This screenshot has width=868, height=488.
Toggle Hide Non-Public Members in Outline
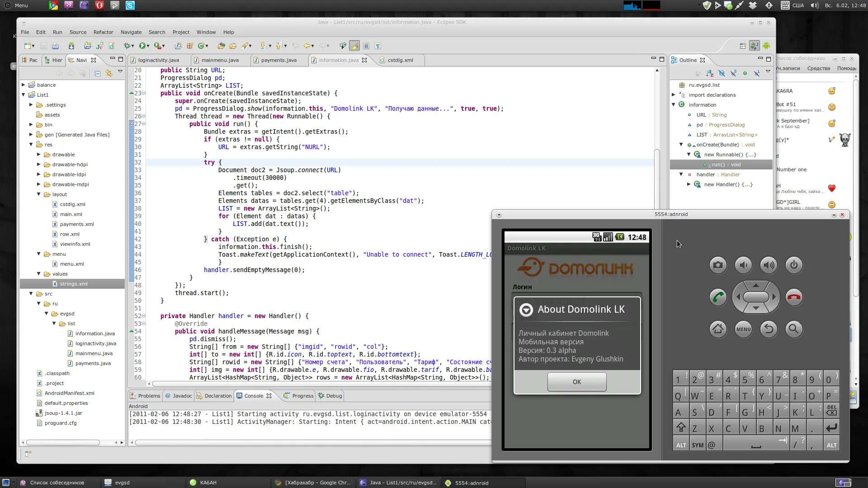coord(745,73)
